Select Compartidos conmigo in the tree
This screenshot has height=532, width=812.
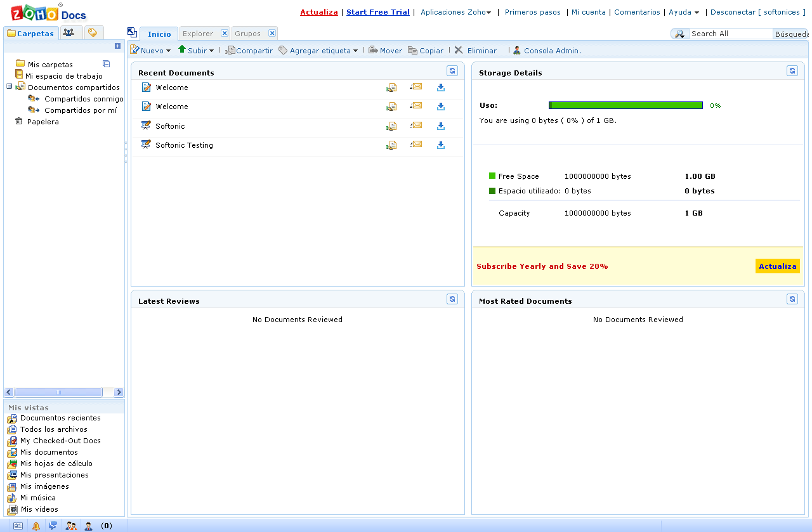pos(84,99)
